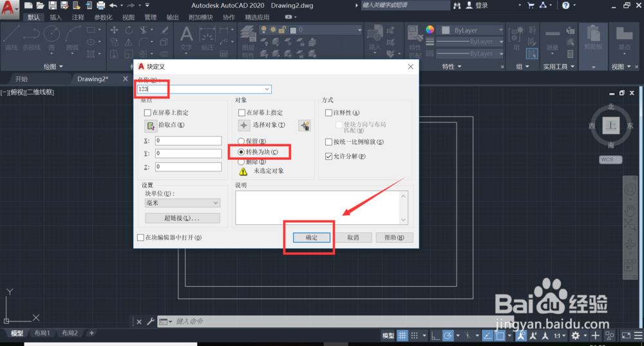Select the Line tool in Draw panel
This screenshot has height=346, width=644.
(12, 38)
